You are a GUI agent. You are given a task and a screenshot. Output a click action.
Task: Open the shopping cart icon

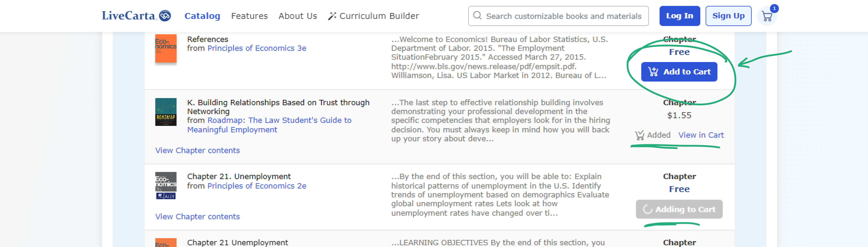(x=767, y=16)
